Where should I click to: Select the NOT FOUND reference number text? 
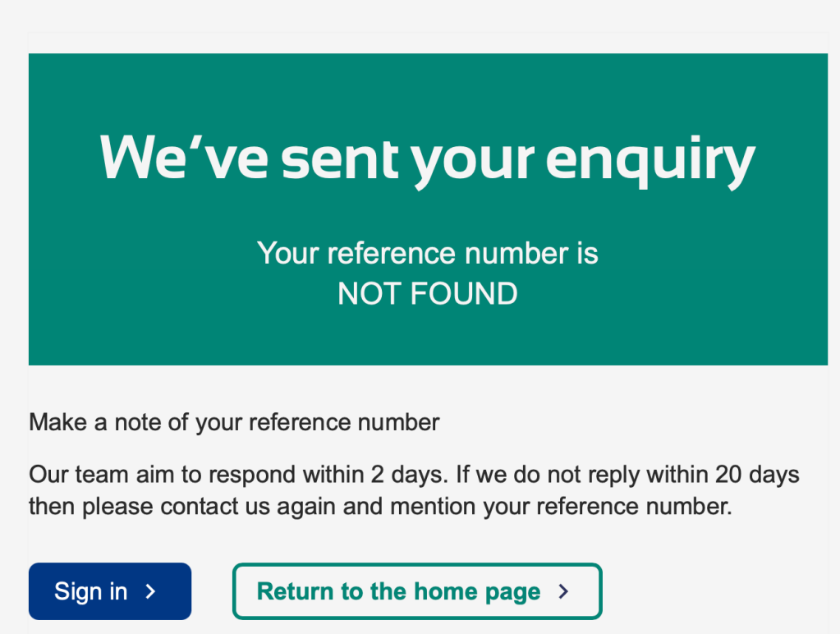pyautogui.click(x=427, y=294)
